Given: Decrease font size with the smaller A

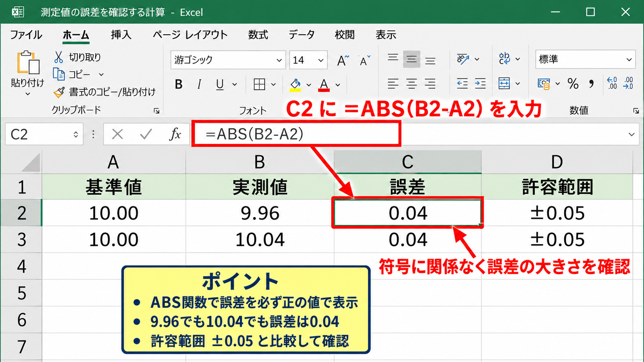Looking at the screenshot, I should click(364, 60).
